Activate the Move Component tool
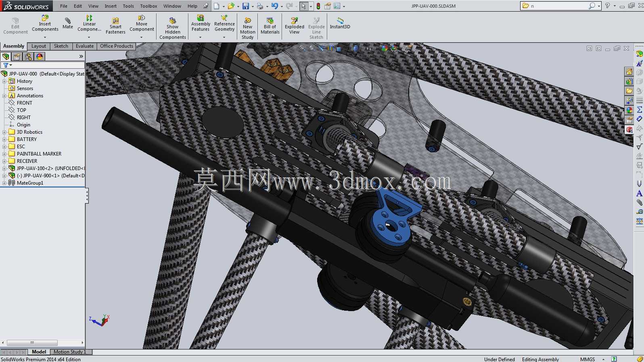This screenshot has width=644, height=362. 142,23
